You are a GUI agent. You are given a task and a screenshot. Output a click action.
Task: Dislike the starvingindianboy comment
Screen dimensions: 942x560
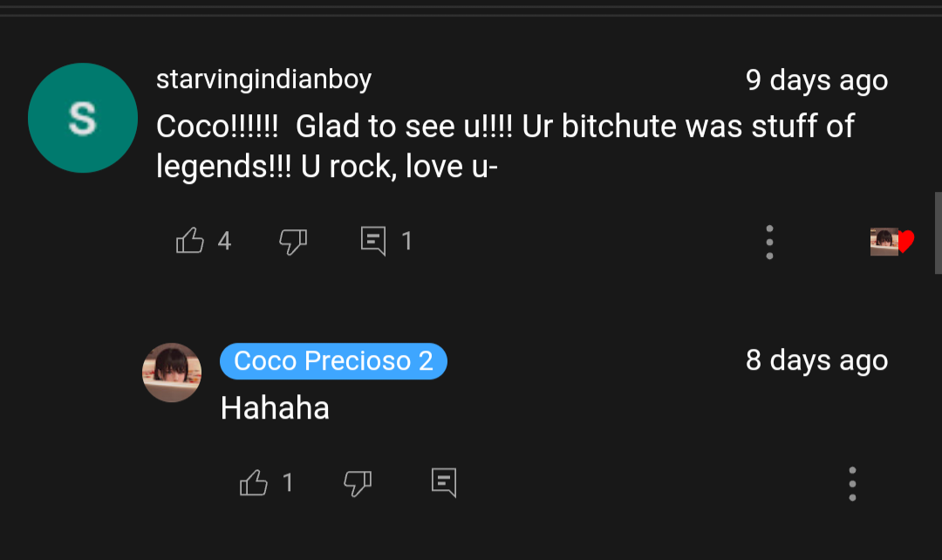coord(293,241)
